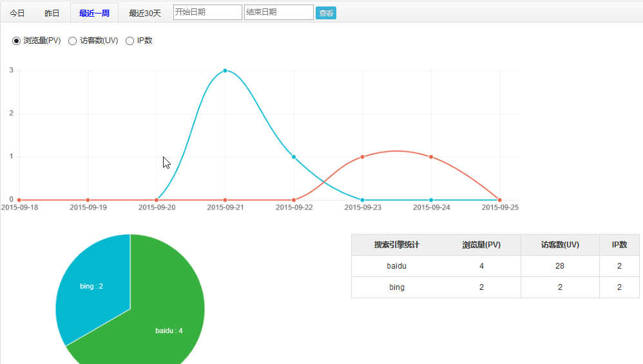The image size is (643, 364).
Task: Click the blue data point at 2015-09-22
Action: click(294, 157)
